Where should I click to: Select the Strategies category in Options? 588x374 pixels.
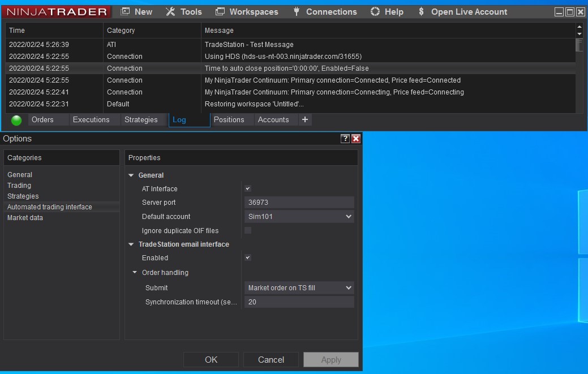[x=62, y=196]
